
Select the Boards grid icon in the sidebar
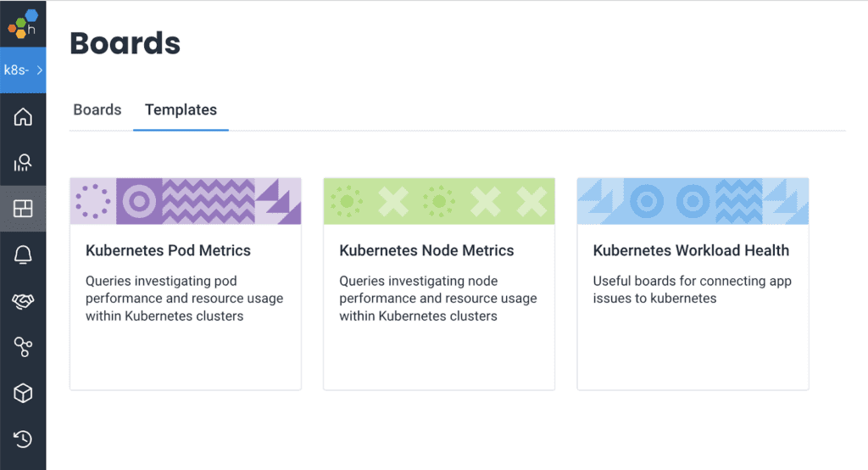point(23,209)
